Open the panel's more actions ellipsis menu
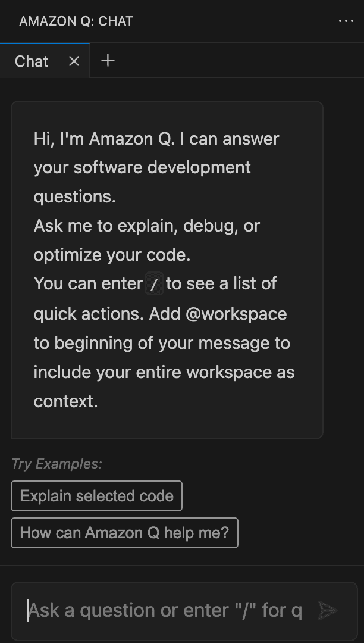 point(345,20)
